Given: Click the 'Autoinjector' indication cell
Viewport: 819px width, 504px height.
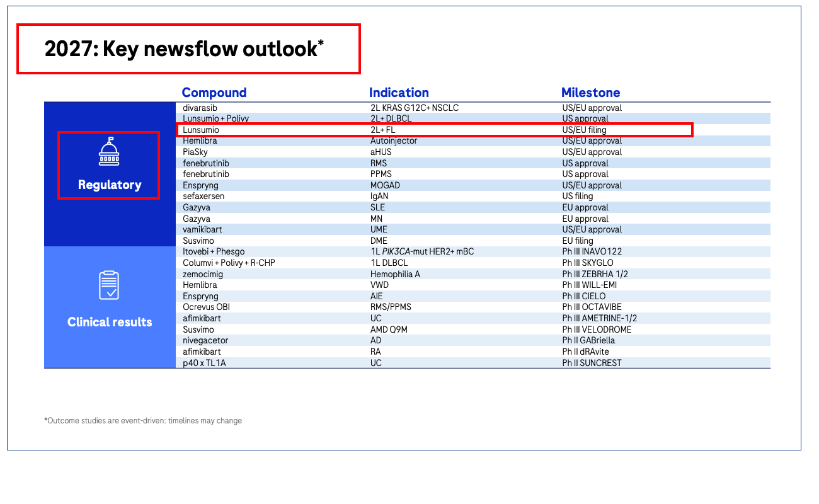Looking at the screenshot, I should [394, 140].
